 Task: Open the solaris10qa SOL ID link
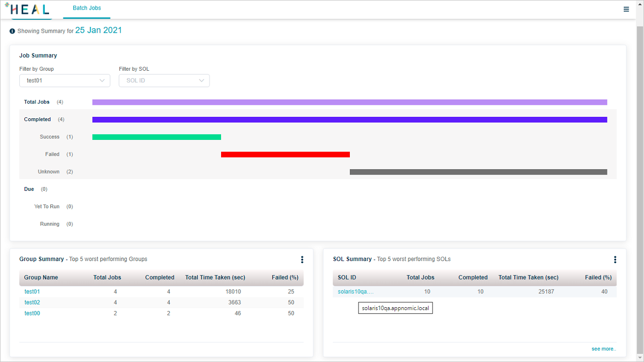356,291
